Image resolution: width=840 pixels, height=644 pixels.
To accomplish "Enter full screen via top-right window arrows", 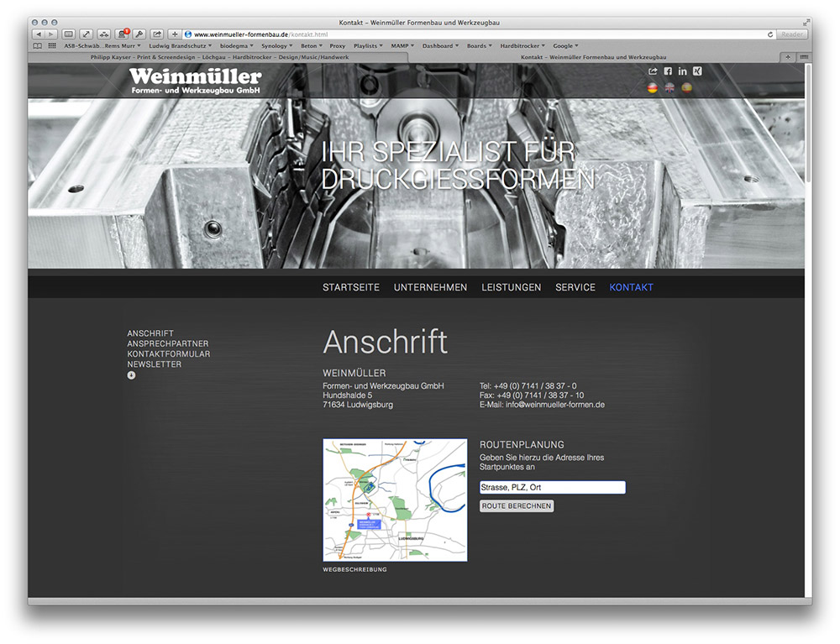I will [x=806, y=23].
